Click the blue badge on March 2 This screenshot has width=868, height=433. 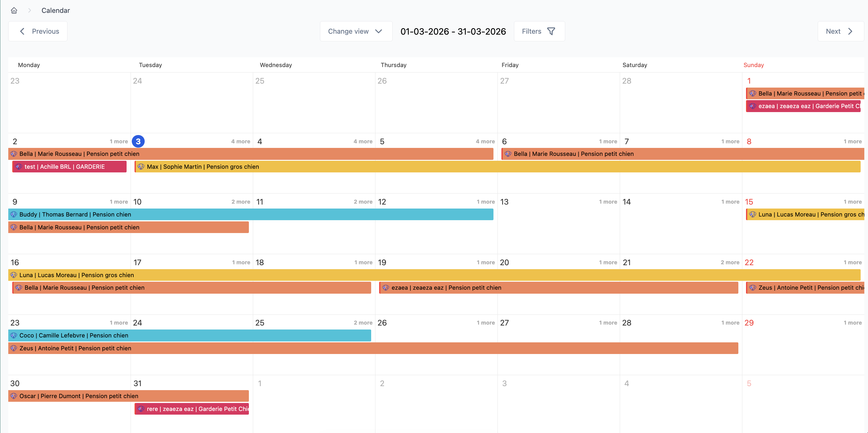click(138, 141)
